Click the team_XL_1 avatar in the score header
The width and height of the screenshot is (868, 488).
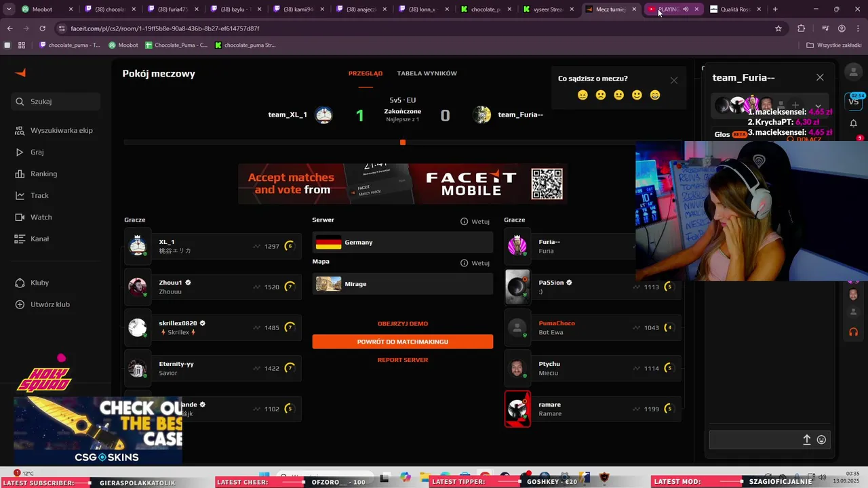tap(323, 115)
